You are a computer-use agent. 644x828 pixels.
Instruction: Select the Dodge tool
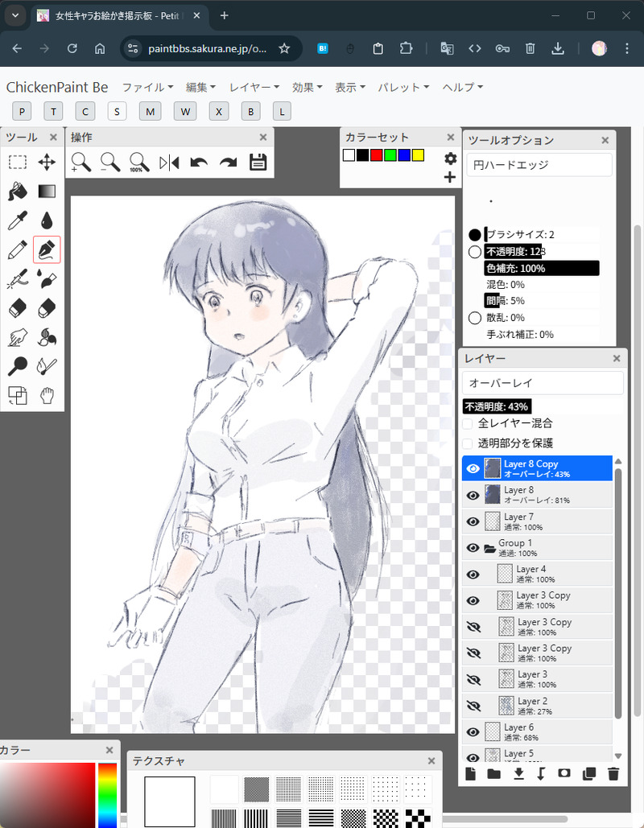tap(18, 366)
